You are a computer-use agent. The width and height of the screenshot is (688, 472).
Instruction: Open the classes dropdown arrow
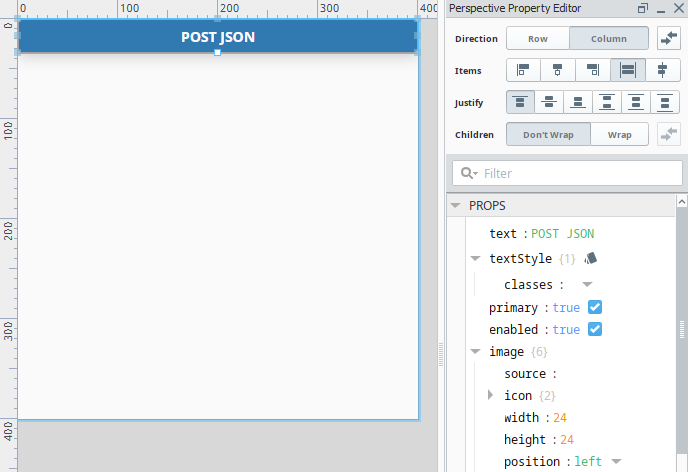pos(587,285)
